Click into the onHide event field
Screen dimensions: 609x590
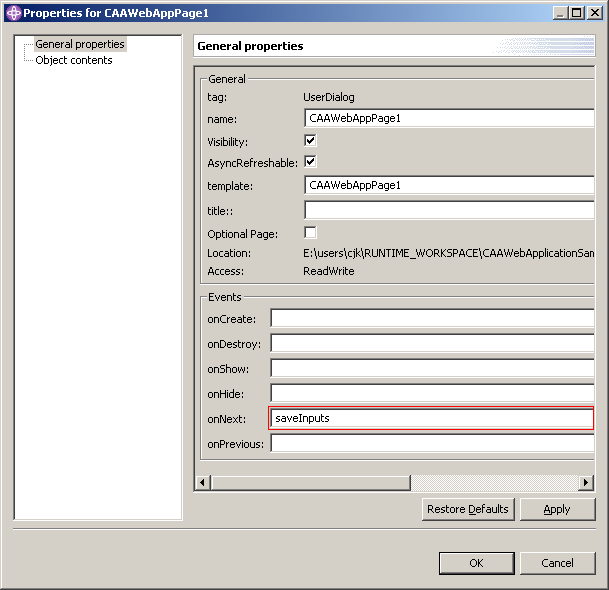pos(432,393)
